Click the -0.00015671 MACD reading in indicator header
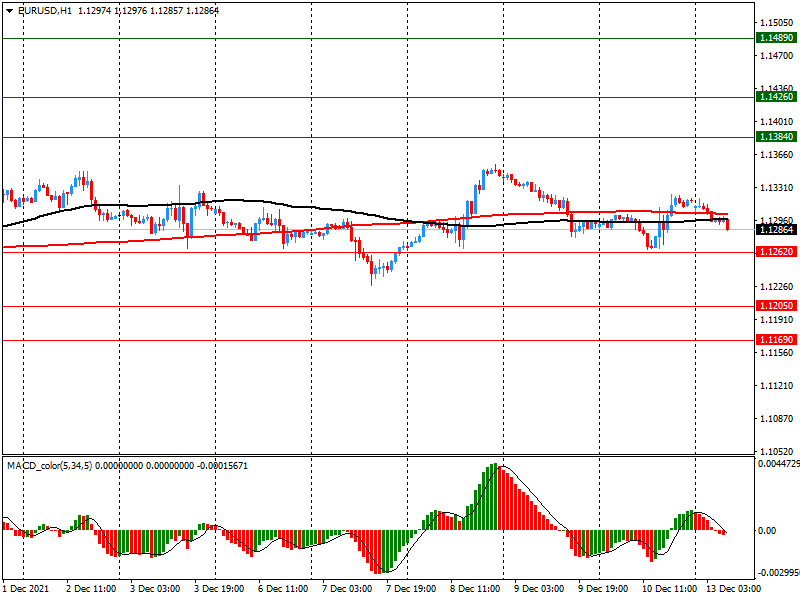The image size is (800, 600). [x=222, y=466]
